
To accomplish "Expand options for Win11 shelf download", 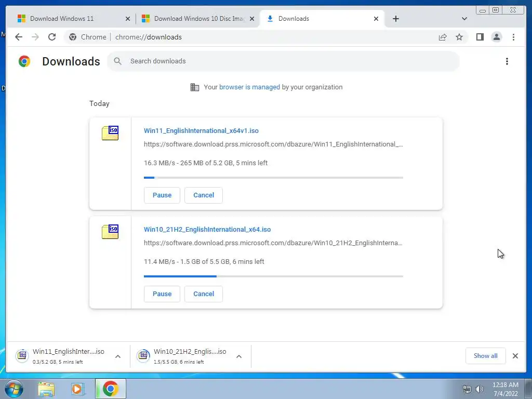I will click(118, 356).
